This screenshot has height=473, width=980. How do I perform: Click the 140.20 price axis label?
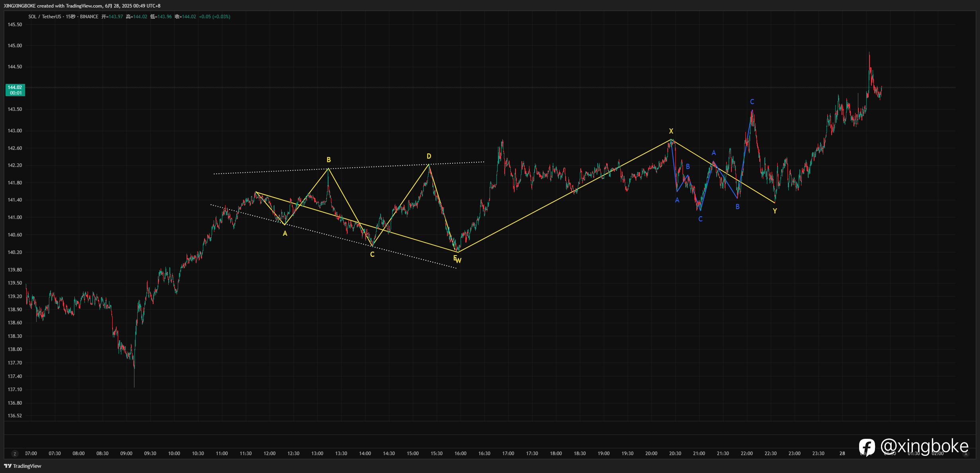point(15,252)
